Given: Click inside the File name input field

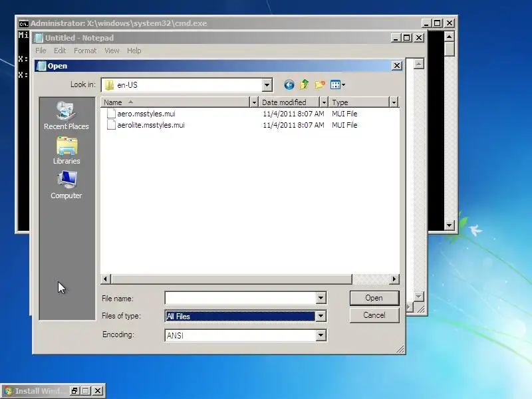Looking at the screenshot, I should pyautogui.click(x=241, y=298).
